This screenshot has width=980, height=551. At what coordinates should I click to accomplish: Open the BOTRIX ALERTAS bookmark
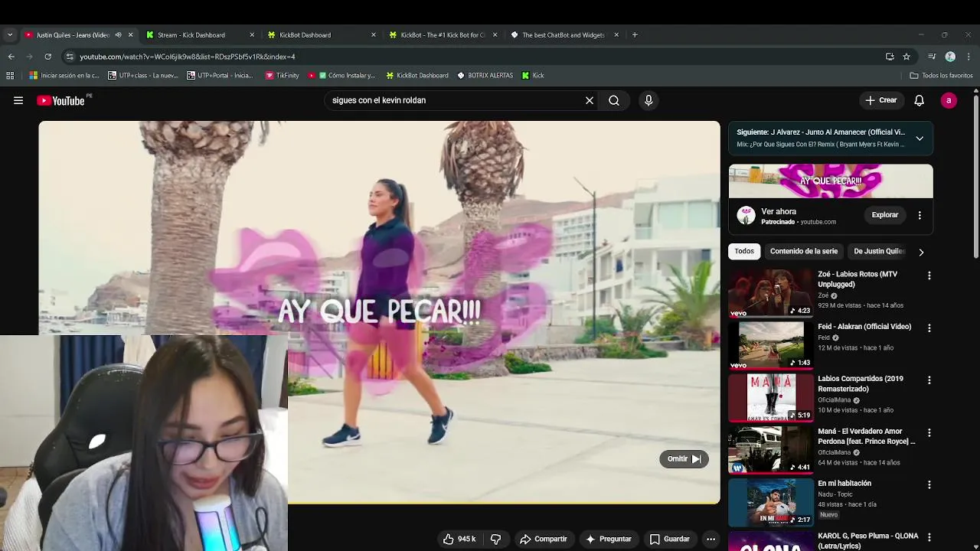click(485, 75)
